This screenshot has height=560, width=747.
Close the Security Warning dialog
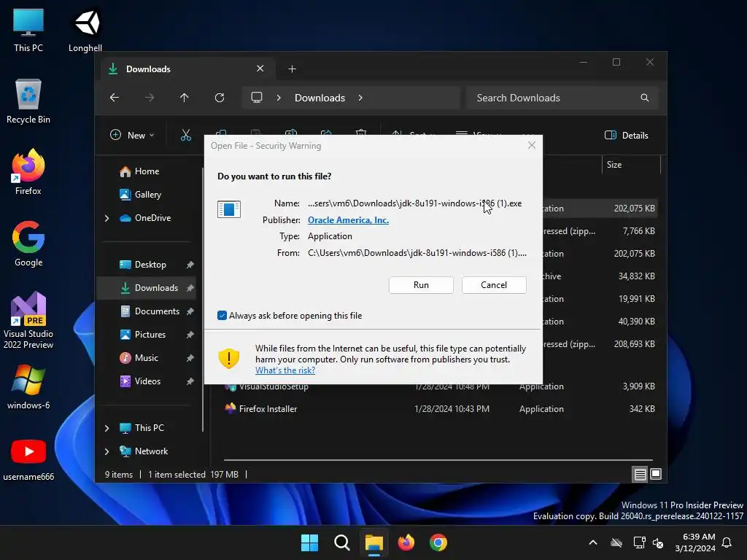pyautogui.click(x=532, y=145)
